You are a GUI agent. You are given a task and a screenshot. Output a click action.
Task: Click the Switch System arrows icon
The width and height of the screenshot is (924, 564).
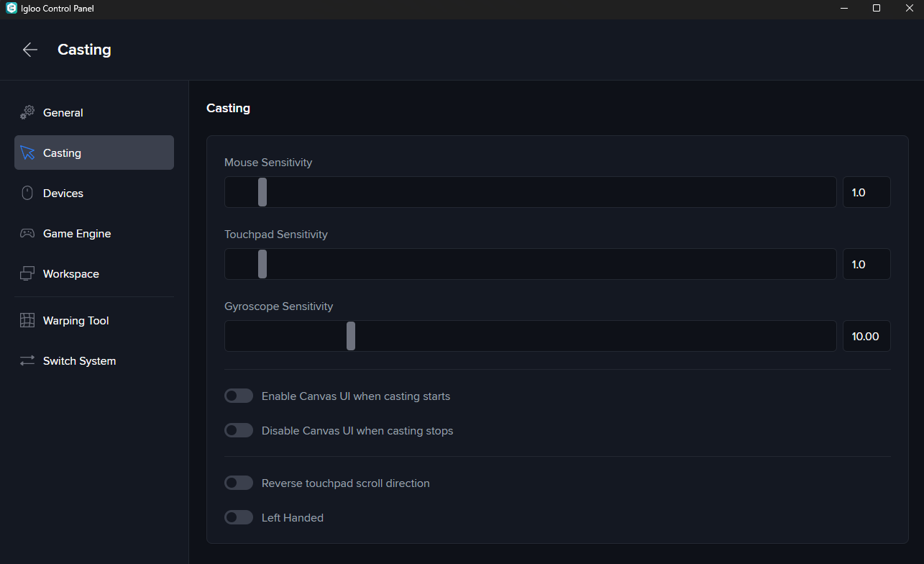tap(27, 361)
